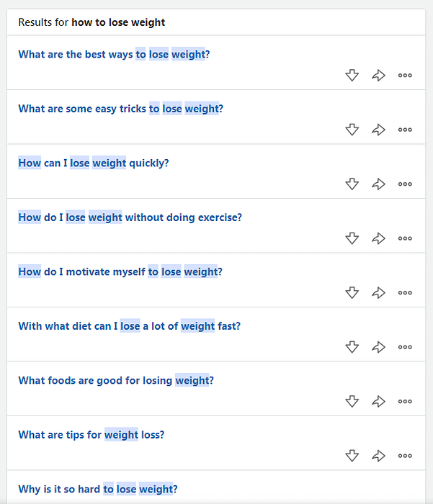
Task: Open the link How can I lose weight quickly?
Action: (93, 163)
